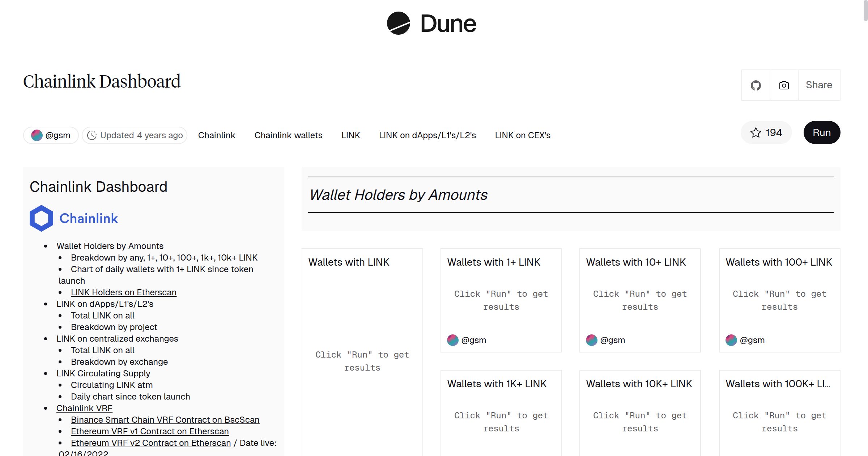
Task: Click the @gsm profile avatar
Action: pos(37,135)
